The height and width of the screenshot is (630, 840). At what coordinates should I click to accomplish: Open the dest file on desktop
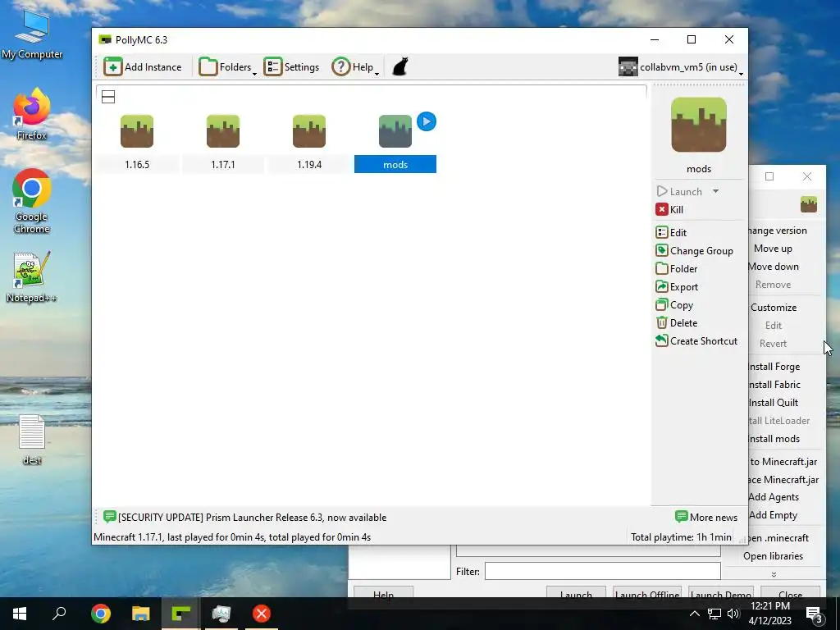32,440
